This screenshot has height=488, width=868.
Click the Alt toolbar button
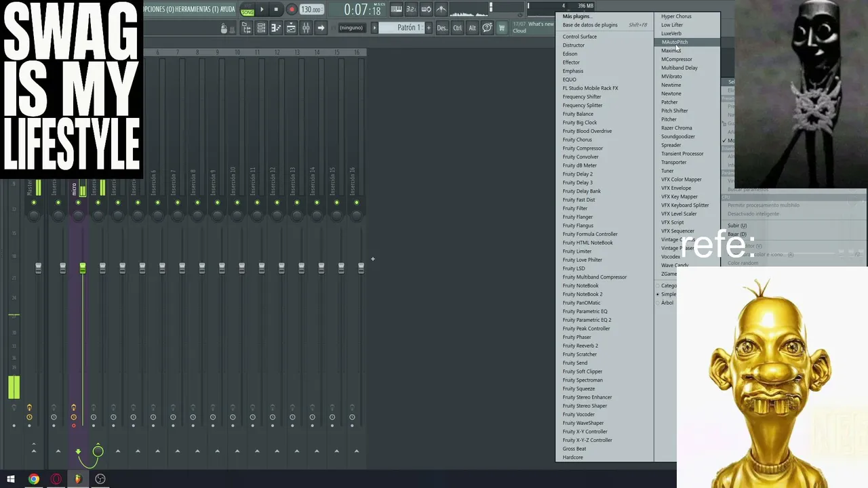pyautogui.click(x=473, y=28)
